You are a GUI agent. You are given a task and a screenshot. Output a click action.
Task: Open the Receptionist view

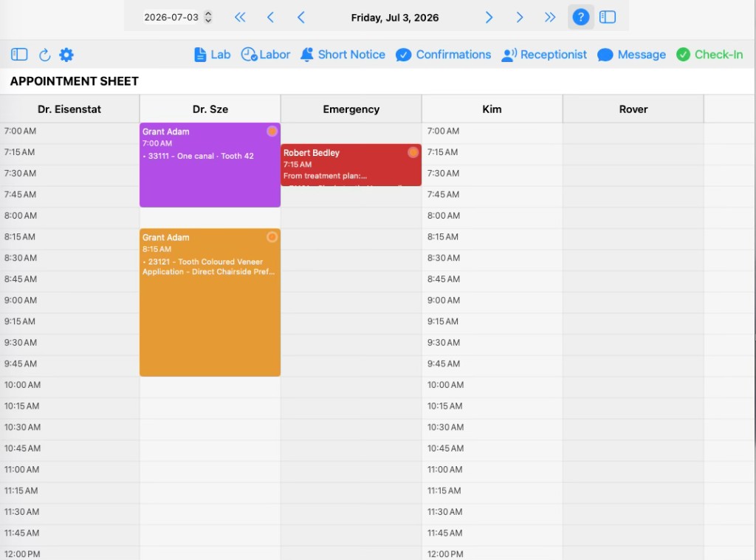point(544,55)
